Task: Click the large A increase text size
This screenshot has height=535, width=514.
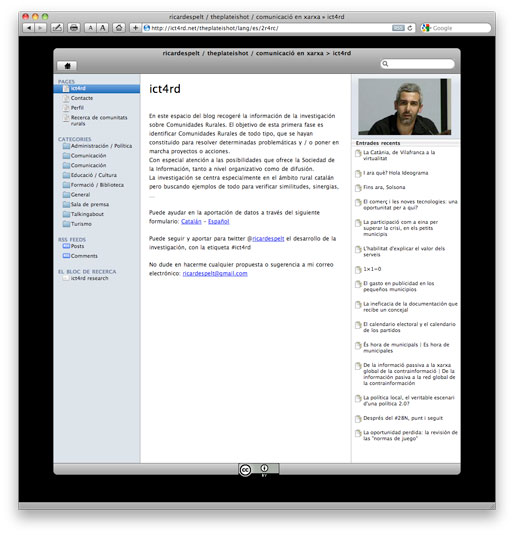Action: point(102,28)
